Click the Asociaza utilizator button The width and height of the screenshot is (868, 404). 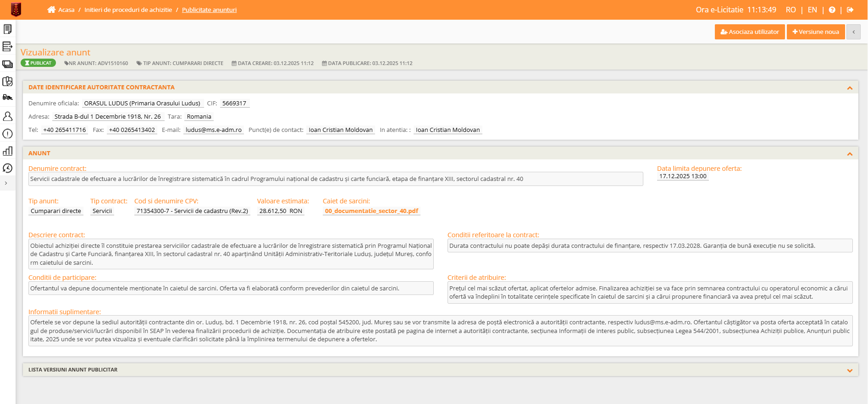point(749,32)
